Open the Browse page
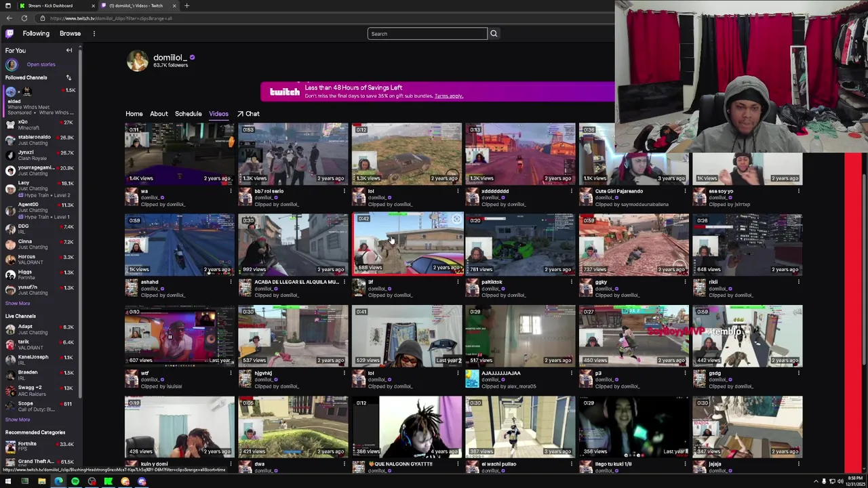Image resolution: width=868 pixels, height=488 pixels. point(70,33)
